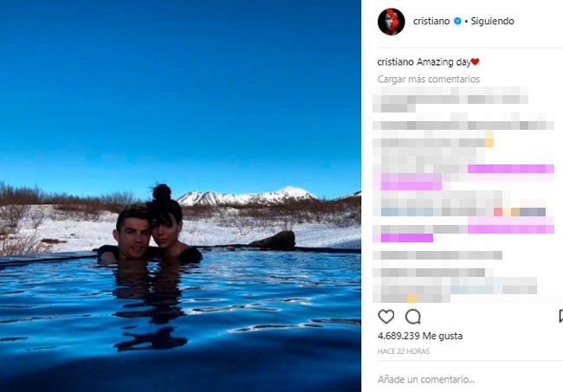This screenshot has height=392, width=563.
Task: Open the HACE 22 HORAS timestamp link
Action: [404, 351]
